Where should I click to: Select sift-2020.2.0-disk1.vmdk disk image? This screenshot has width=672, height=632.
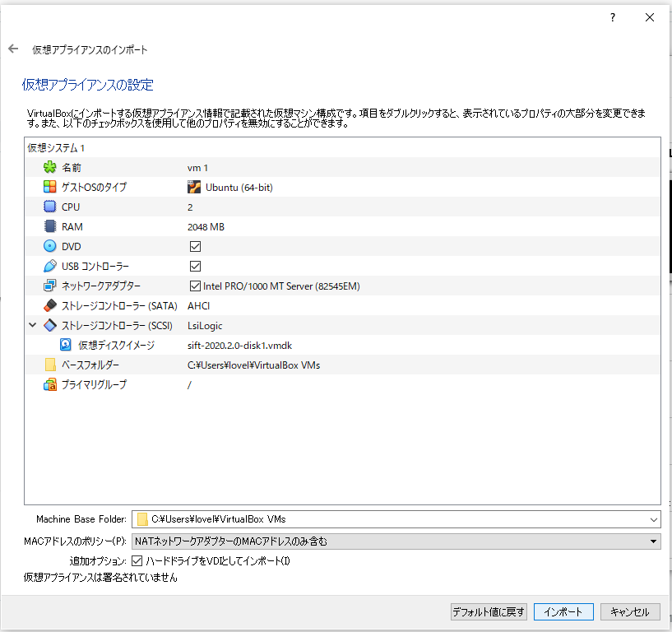(x=239, y=345)
